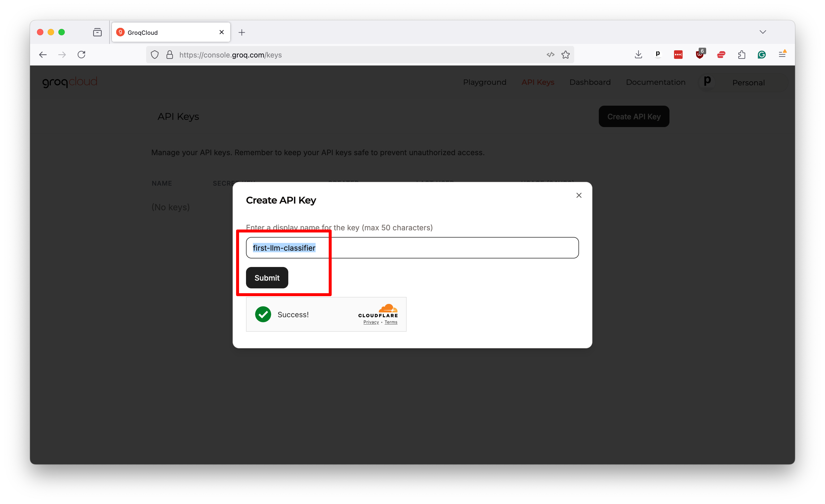Click the Create API Key button
This screenshot has width=825, height=504.
pyautogui.click(x=634, y=116)
